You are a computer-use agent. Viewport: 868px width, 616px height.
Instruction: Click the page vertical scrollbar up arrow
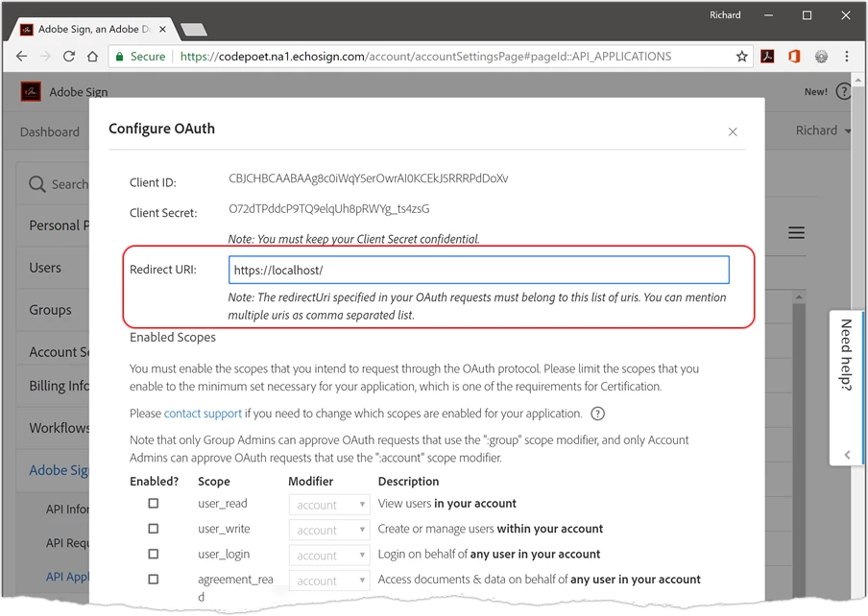(858, 80)
